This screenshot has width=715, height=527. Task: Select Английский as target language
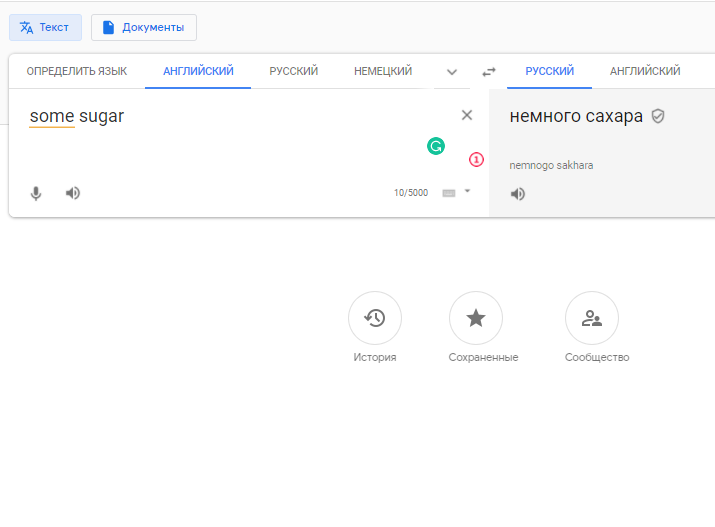pyautogui.click(x=645, y=71)
